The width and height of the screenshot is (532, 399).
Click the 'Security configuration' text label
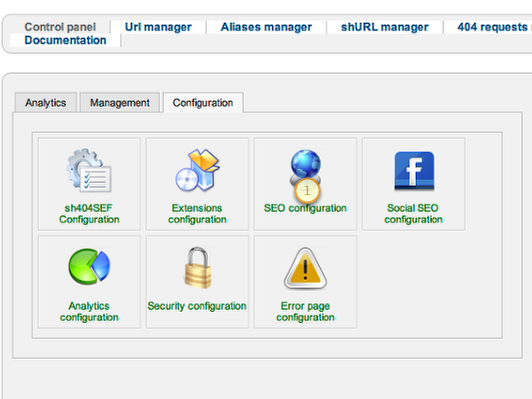click(197, 306)
